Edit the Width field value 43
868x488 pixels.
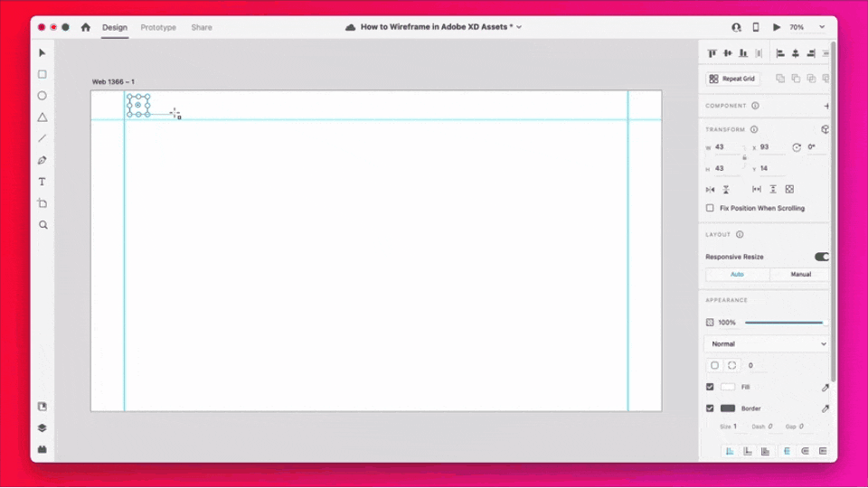pos(727,147)
